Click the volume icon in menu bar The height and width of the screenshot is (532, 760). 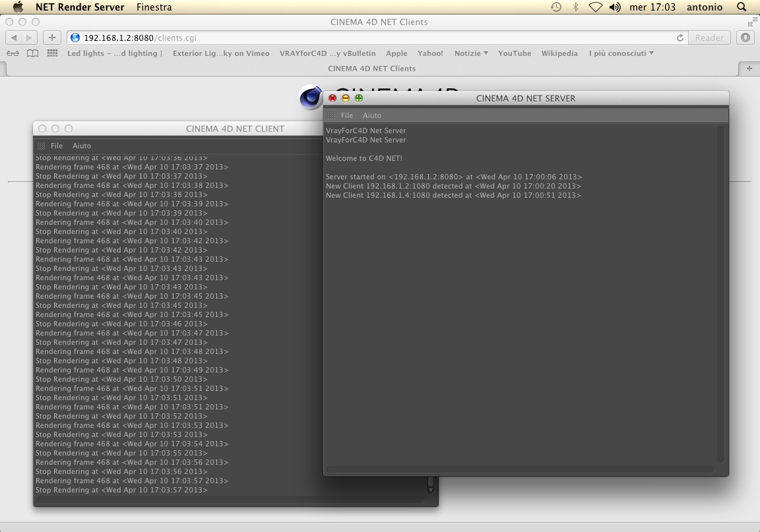pos(615,7)
